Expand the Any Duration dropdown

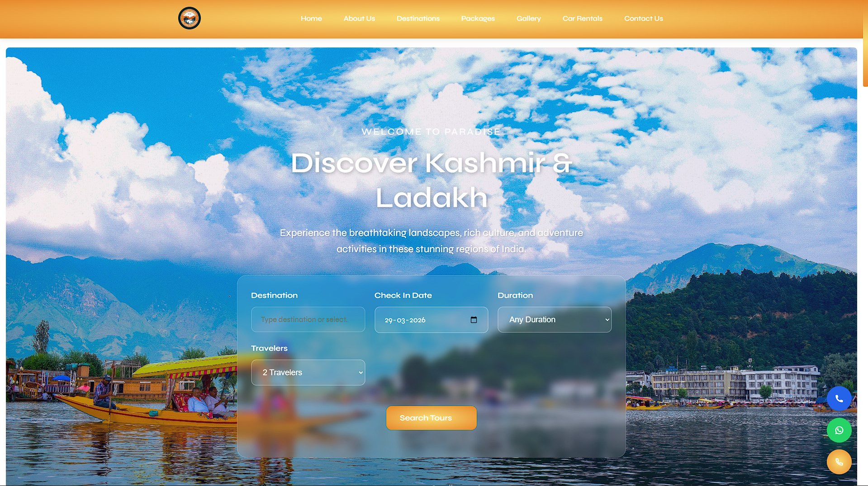coord(554,320)
